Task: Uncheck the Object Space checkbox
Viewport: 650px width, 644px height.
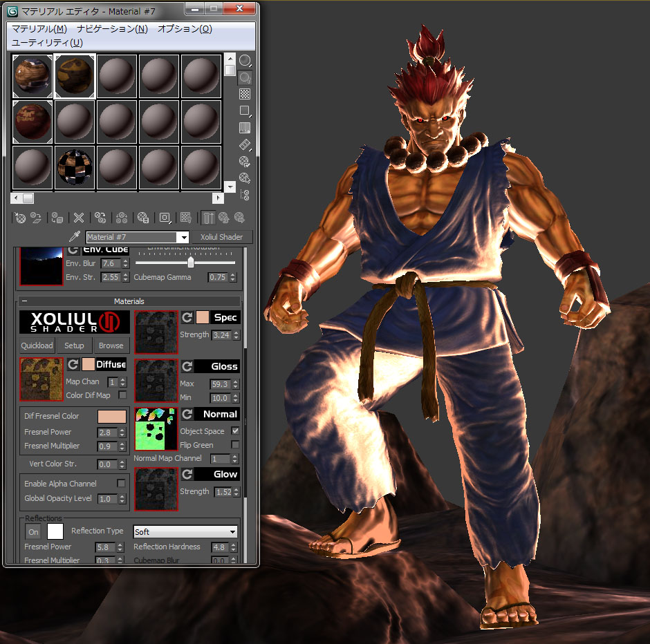Action: click(x=235, y=430)
